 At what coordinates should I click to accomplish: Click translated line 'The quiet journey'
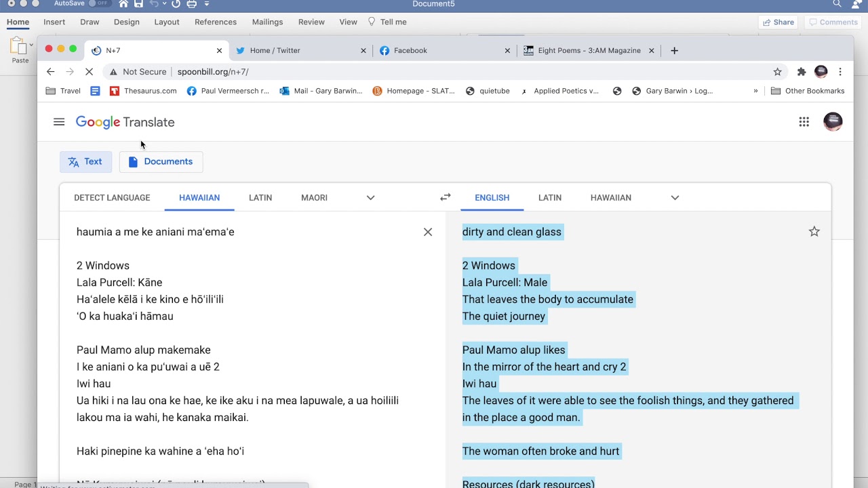(x=504, y=316)
